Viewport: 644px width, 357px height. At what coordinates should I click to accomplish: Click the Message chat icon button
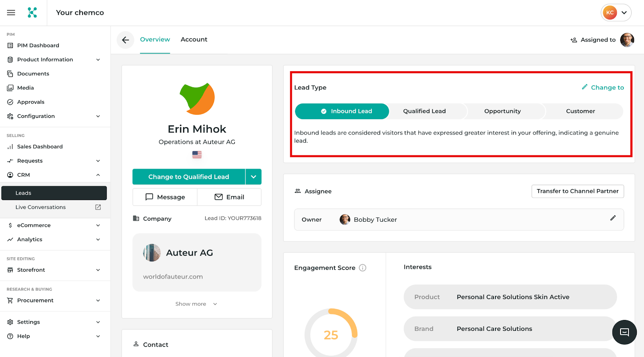(x=165, y=197)
